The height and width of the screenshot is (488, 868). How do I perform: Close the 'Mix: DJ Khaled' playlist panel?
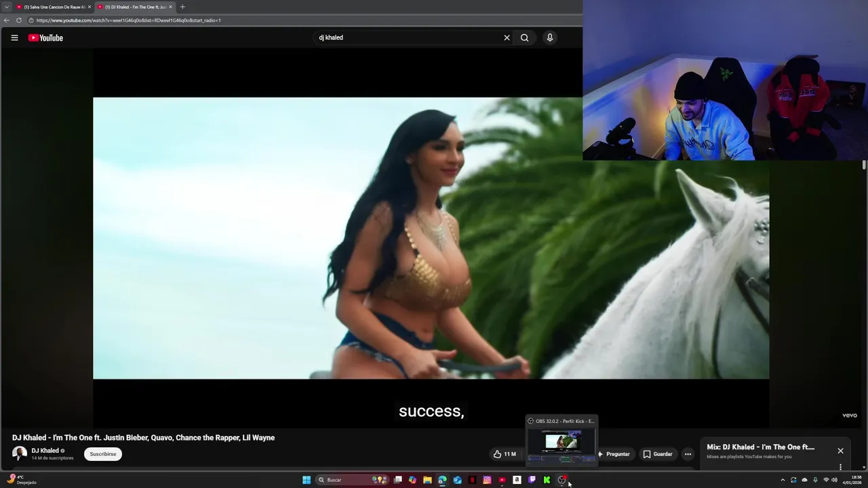[x=840, y=451]
